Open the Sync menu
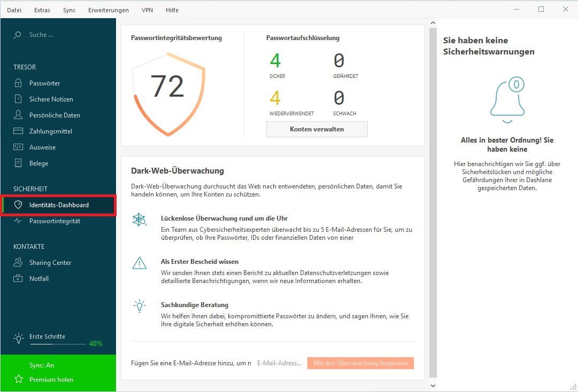578x392 pixels. point(70,10)
